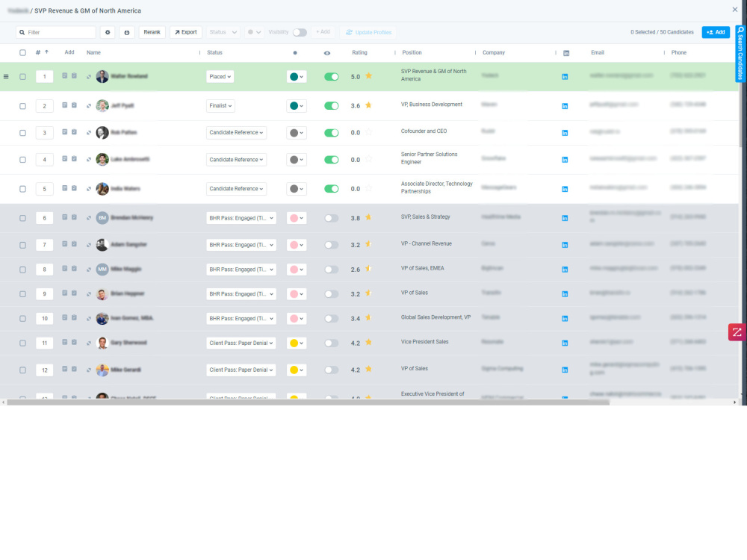The image size is (747, 560).
Task: Click the star rating in row 1
Action: (x=368, y=76)
